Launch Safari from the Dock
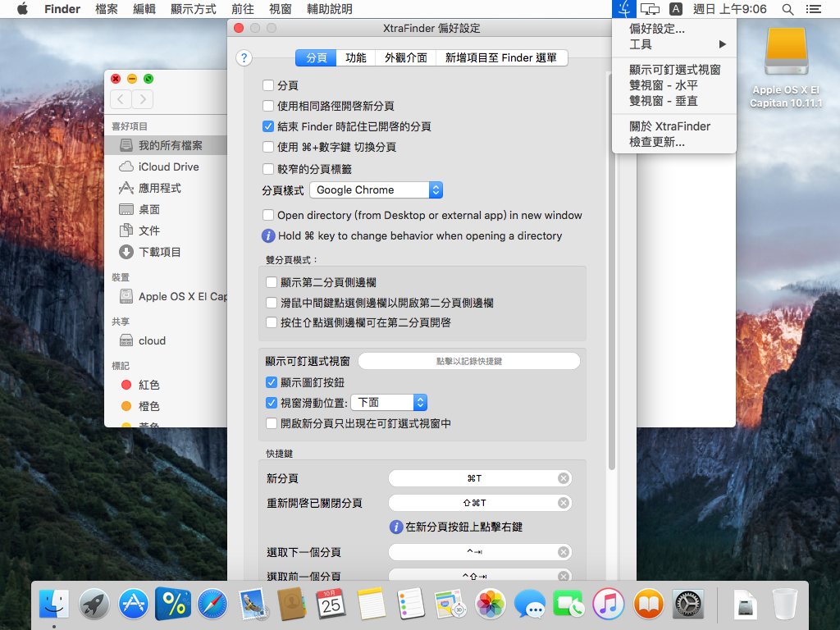This screenshot has width=840, height=630. click(x=212, y=604)
